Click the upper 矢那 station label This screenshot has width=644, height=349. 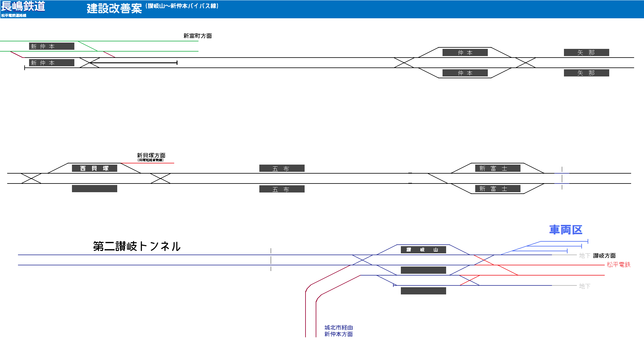coord(586,53)
